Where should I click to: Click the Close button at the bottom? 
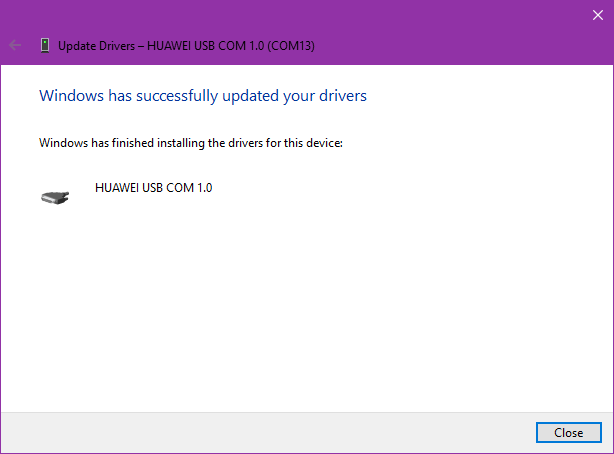click(569, 432)
